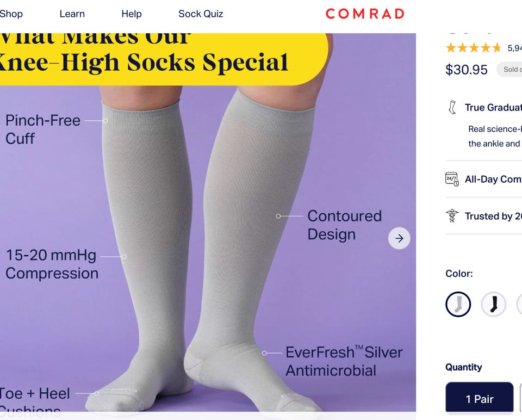The height and width of the screenshot is (420, 522).
Task: Select the black sock color swatch
Action: pos(493,304)
